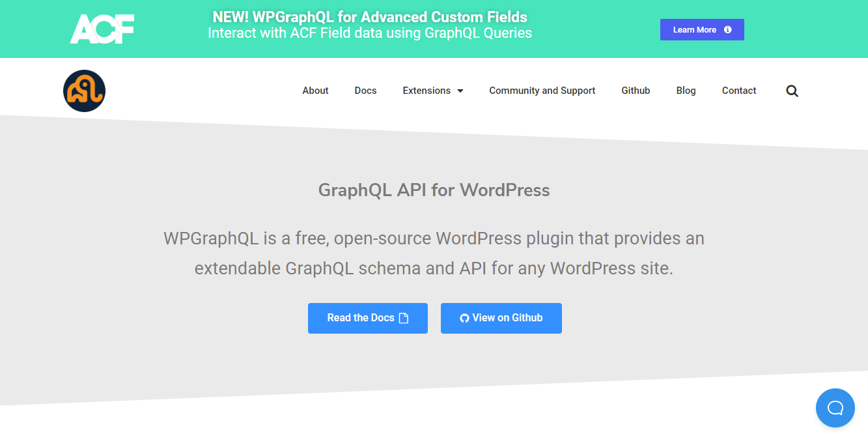Go to the About page

click(x=315, y=91)
